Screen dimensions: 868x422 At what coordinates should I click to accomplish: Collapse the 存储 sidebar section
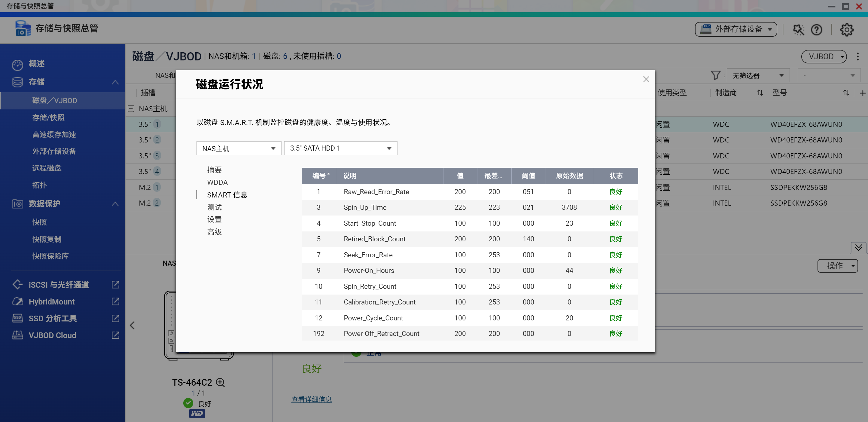[115, 82]
